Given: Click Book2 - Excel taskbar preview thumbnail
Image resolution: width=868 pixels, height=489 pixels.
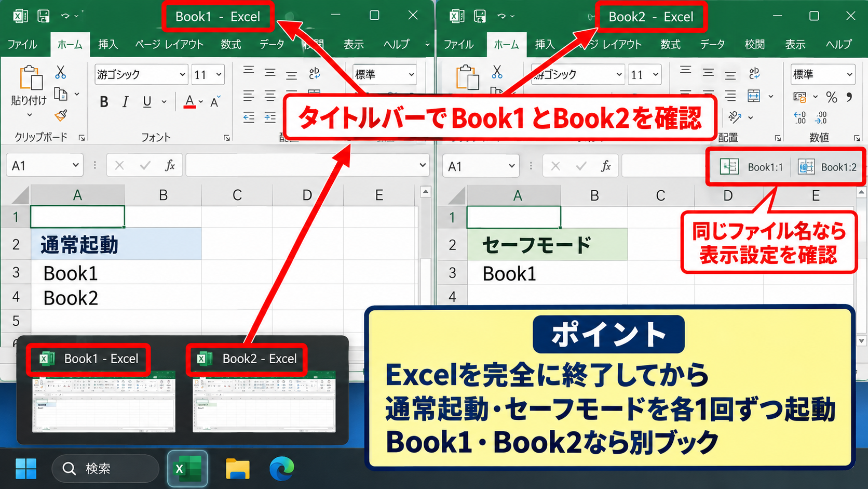Looking at the screenshot, I should click(264, 401).
